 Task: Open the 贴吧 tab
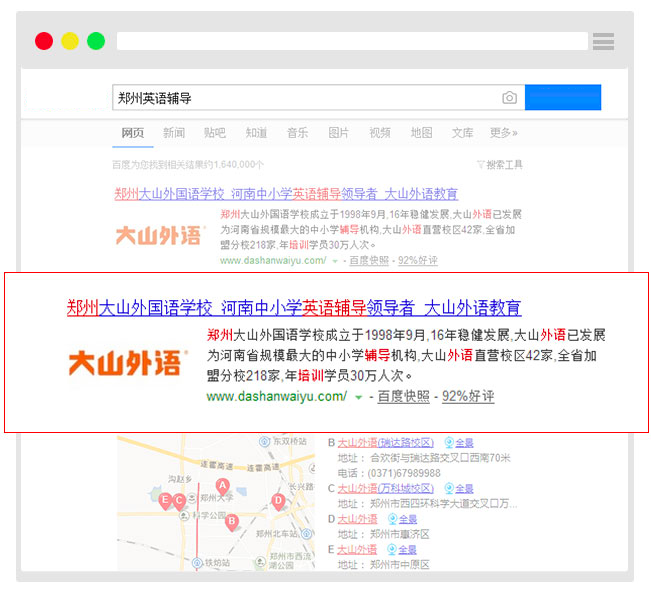215,133
